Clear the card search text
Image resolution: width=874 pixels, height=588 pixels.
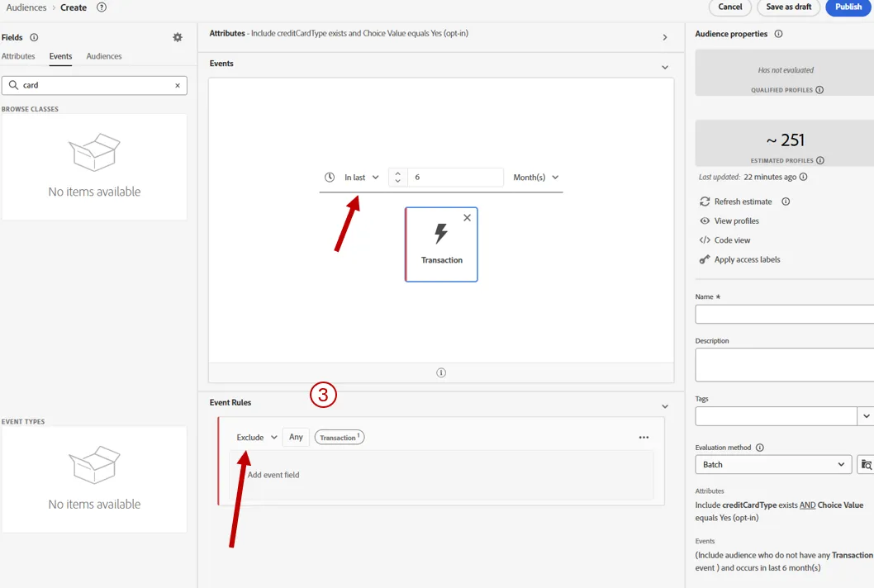pyautogui.click(x=178, y=85)
